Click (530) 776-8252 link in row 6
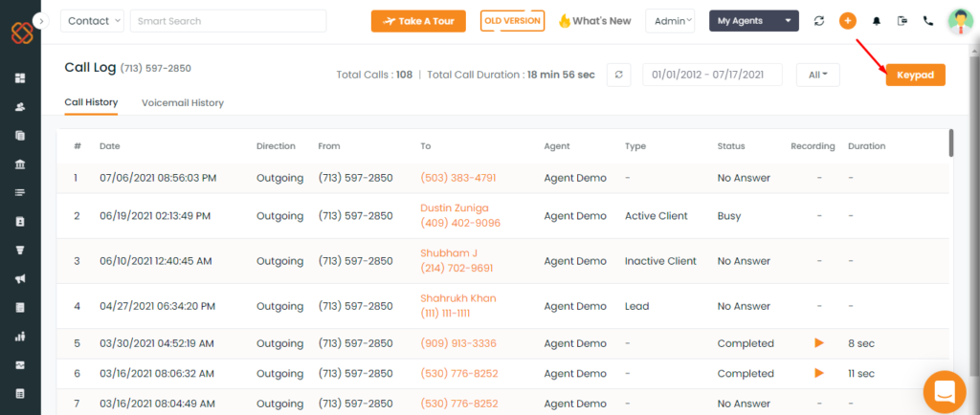This screenshot has width=980, height=415. (459, 373)
